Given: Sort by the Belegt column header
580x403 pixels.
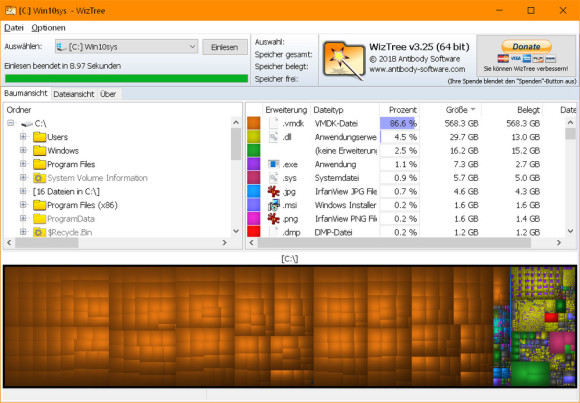Looking at the screenshot, I should coord(512,110).
